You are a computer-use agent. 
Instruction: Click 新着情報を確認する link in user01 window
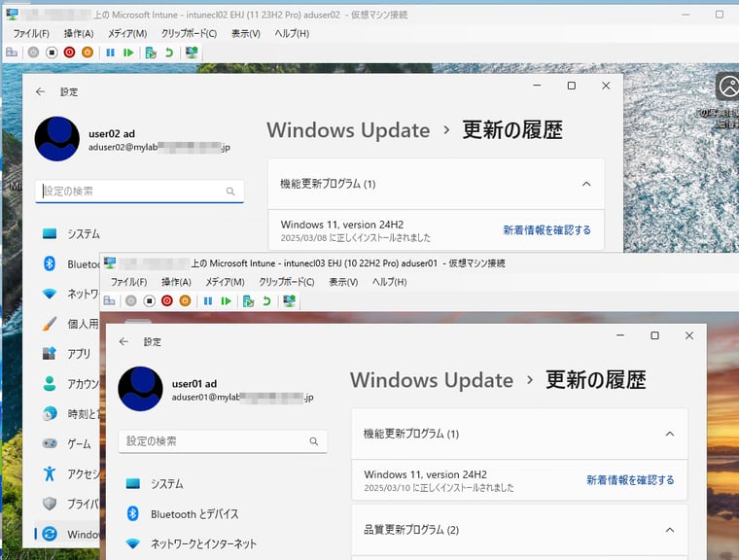(x=630, y=480)
